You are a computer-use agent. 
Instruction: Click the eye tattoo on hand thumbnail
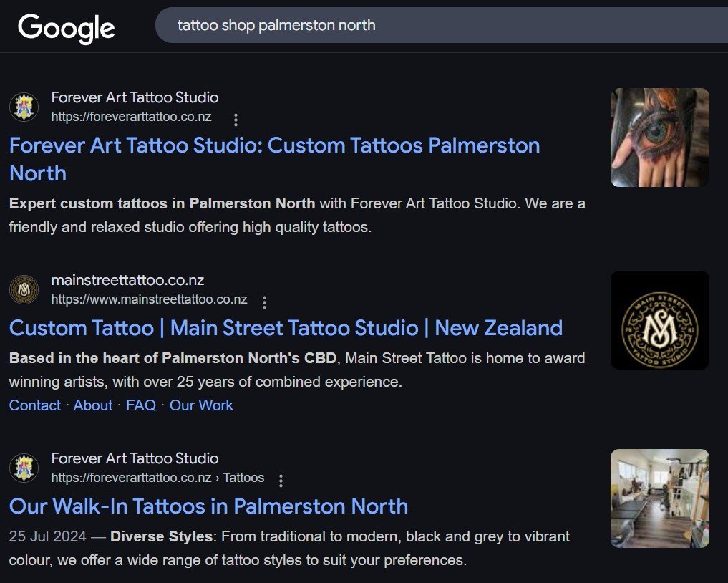(659, 138)
